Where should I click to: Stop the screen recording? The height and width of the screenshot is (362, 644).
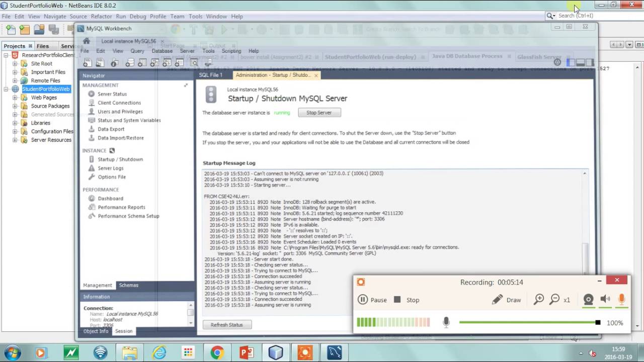pos(407,300)
